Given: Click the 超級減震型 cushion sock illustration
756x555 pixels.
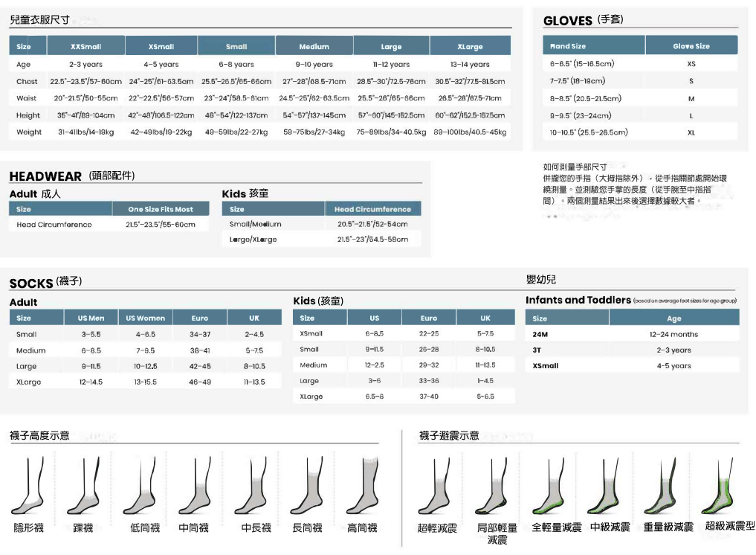Looking at the screenshot, I should [720, 486].
